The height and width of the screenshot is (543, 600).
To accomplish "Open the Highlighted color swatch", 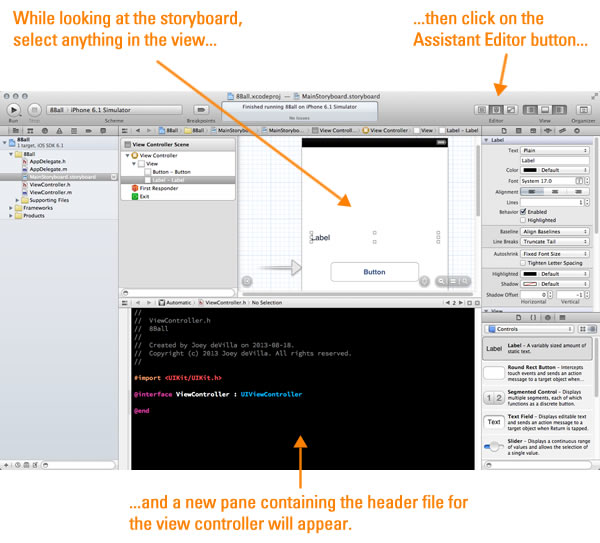I will [530, 274].
